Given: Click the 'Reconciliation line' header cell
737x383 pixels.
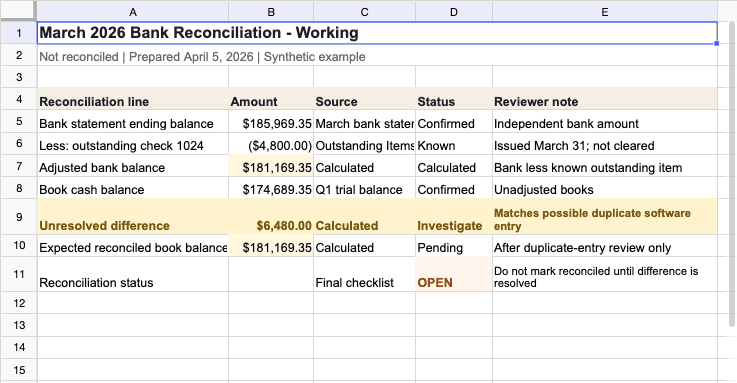Looking at the screenshot, I should coord(133,99).
